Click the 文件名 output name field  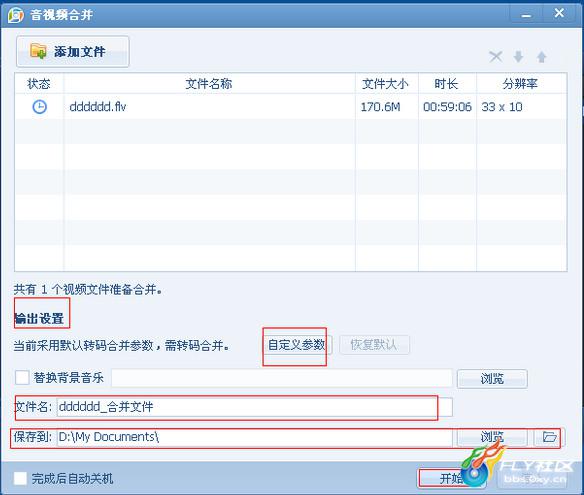[x=255, y=407]
